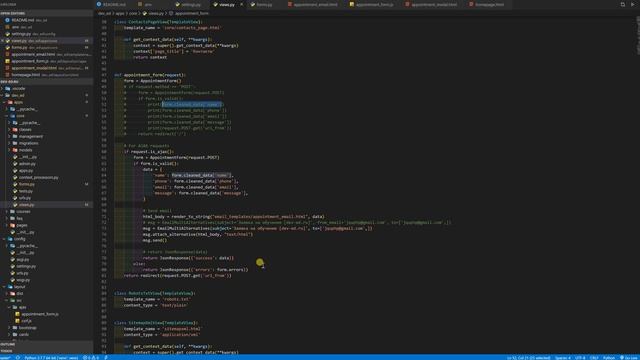Image resolution: width=640 pixels, height=360 pixels.
Task: Open the appointment_modal.html editor tab
Action: point(434,4)
